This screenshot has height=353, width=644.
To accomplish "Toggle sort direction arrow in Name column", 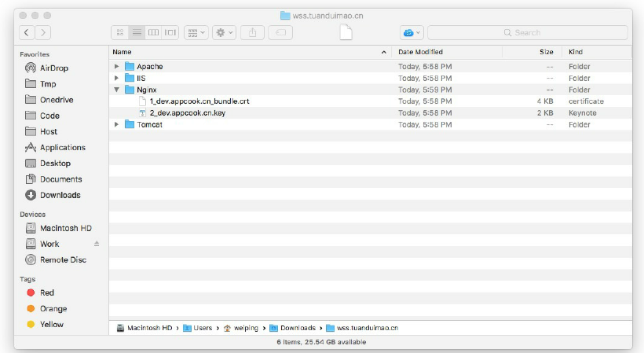I will click(383, 52).
